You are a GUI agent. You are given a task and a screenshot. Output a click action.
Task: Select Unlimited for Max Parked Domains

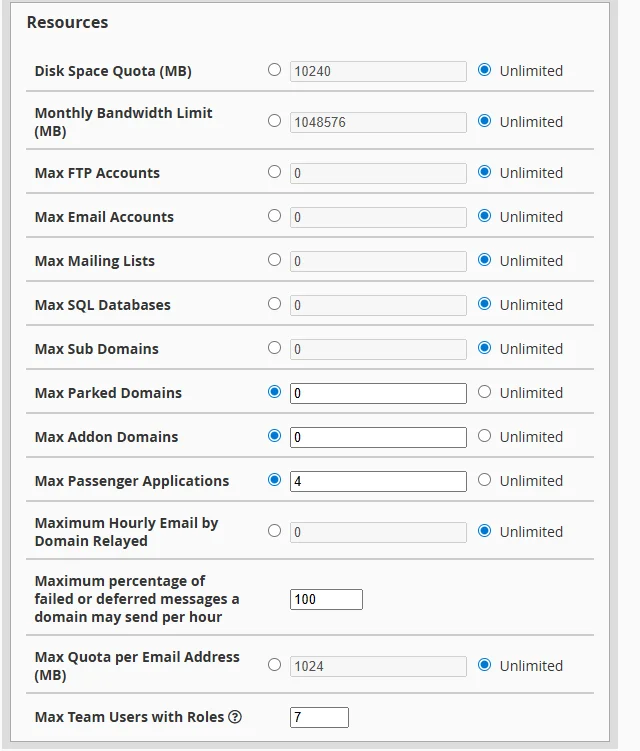coord(485,392)
